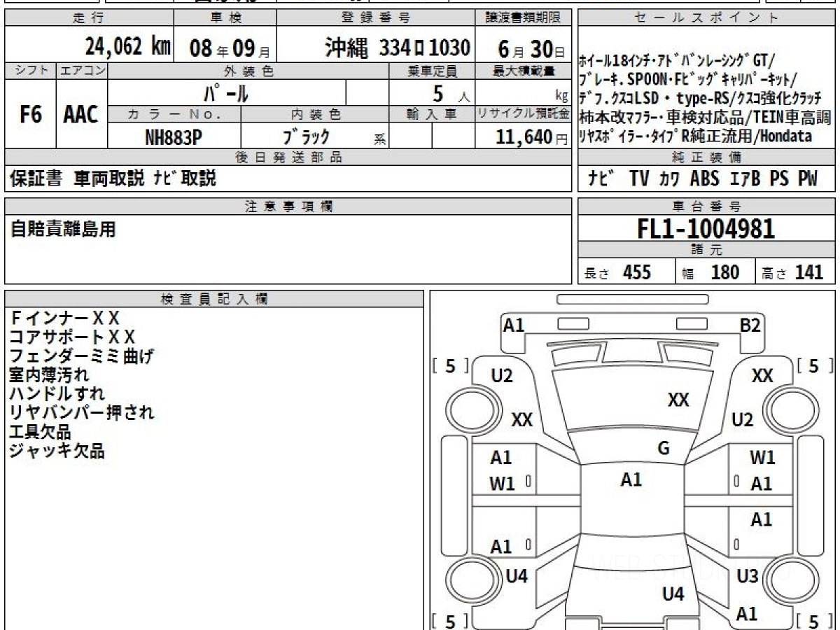
Task: Click the B2 mark on car diagram
Action: point(750,325)
